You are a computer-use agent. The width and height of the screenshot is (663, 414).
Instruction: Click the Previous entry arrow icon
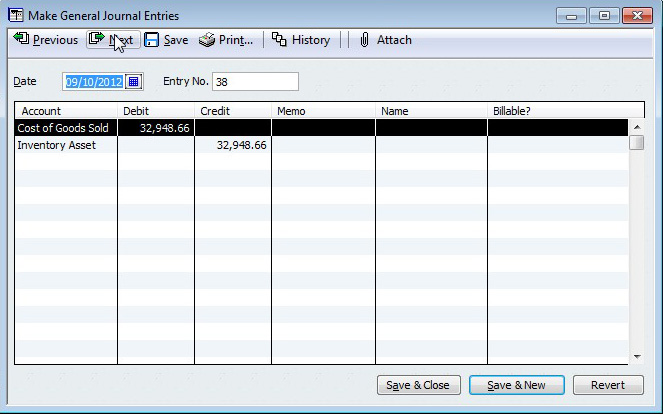tap(21, 40)
